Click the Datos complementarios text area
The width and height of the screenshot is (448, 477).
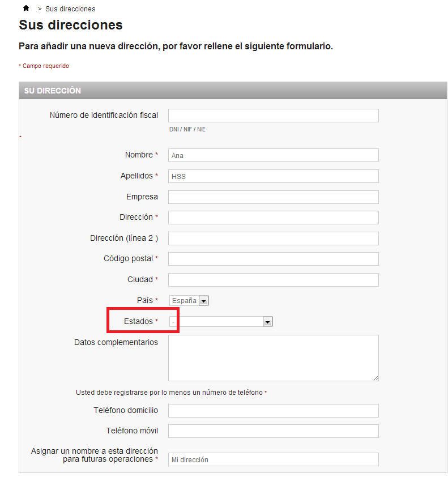click(273, 357)
